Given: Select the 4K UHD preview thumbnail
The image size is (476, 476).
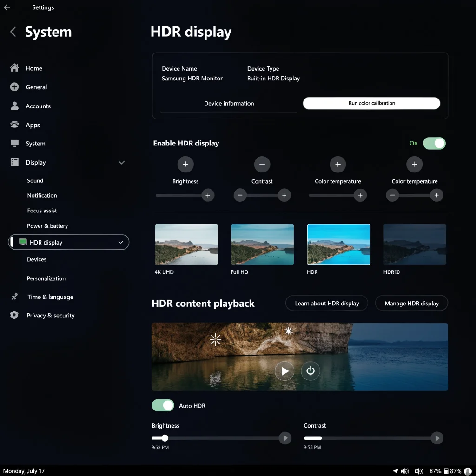Looking at the screenshot, I should pos(186,245).
